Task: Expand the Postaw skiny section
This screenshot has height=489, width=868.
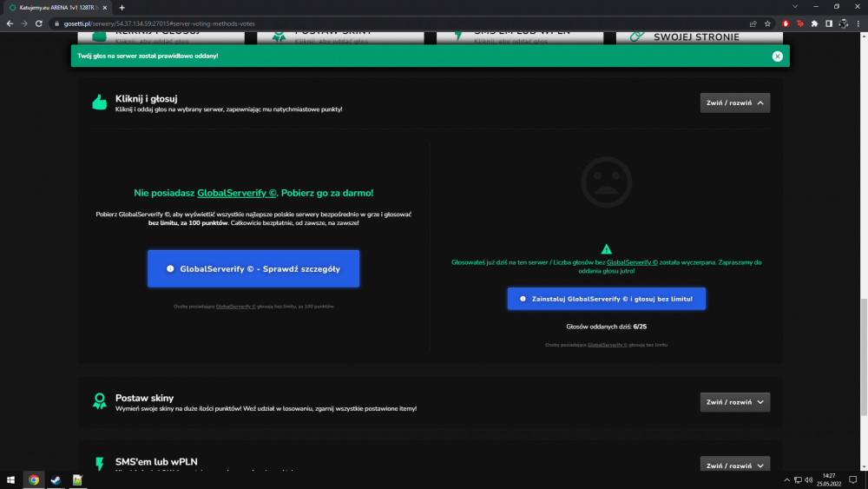Action: tap(734, 402)
